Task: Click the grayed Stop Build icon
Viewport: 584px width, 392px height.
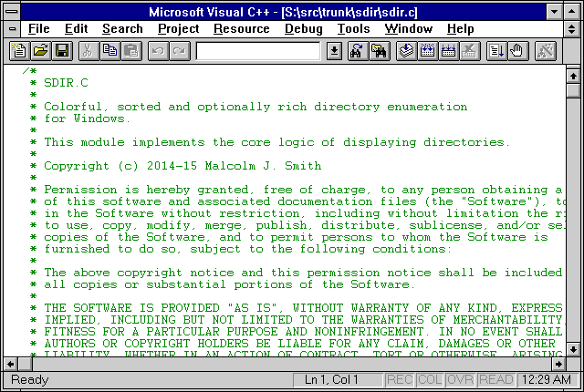Action: 470,51
